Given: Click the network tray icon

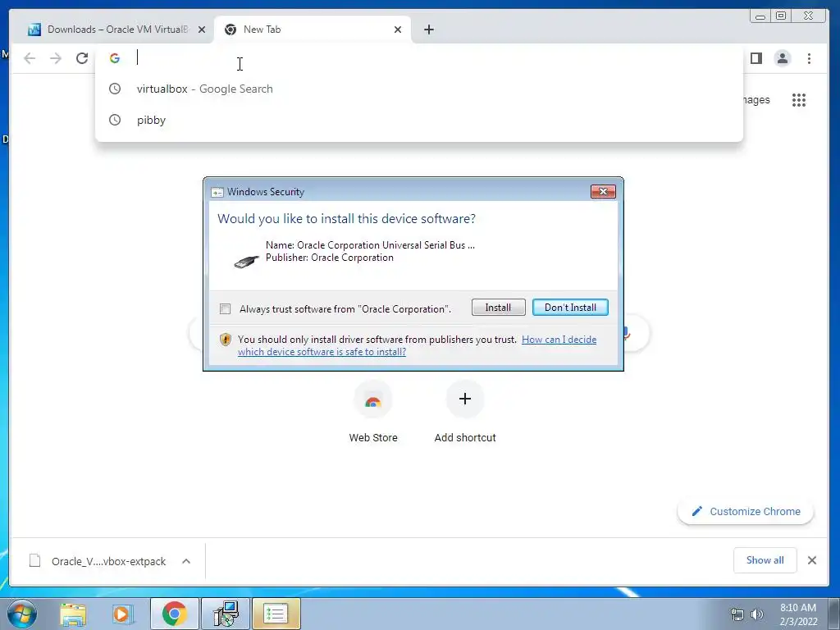Looking at the screenshot, I should [737, 614].
